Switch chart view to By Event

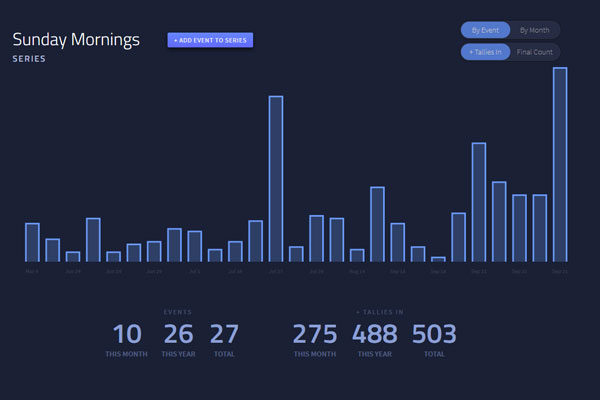coord(485,30)
